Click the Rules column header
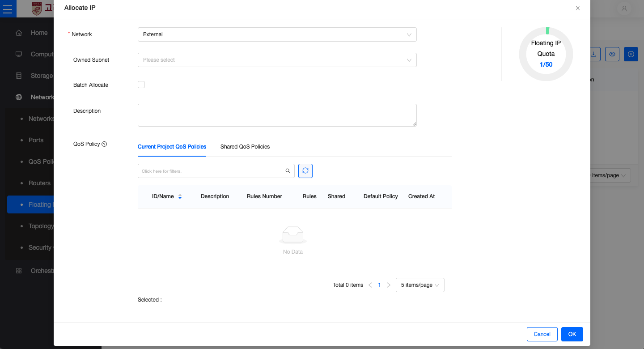The image size is (644, 349). coord(309,196)
